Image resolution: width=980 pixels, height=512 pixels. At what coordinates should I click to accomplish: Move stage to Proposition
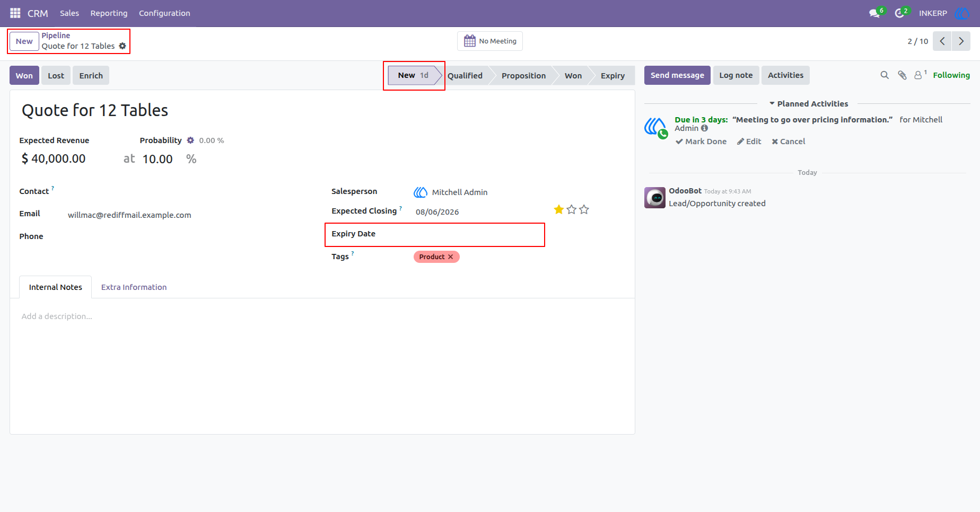point(523,76)
